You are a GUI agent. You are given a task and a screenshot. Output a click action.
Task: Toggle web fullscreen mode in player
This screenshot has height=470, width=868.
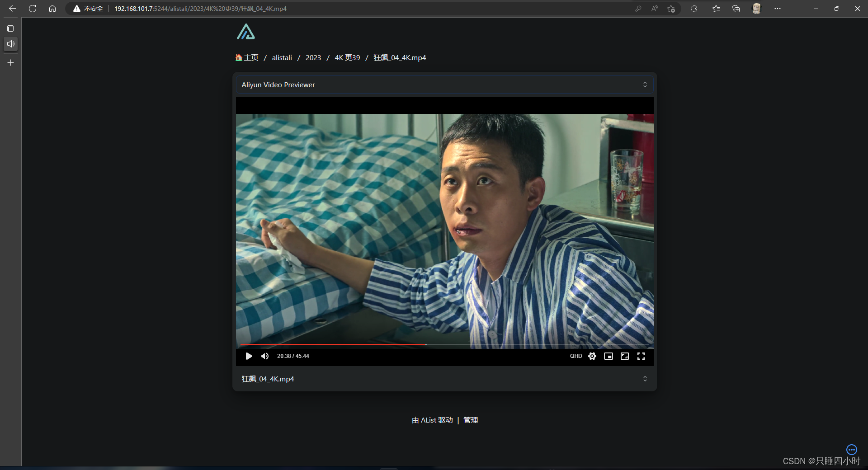[x=625, y=356]
